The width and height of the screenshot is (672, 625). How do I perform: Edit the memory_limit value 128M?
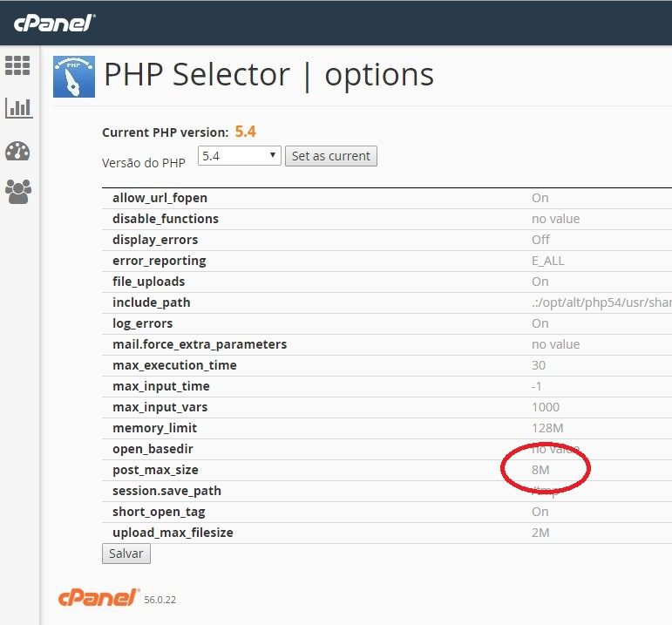pyautogui.click(x=547, y=428)
